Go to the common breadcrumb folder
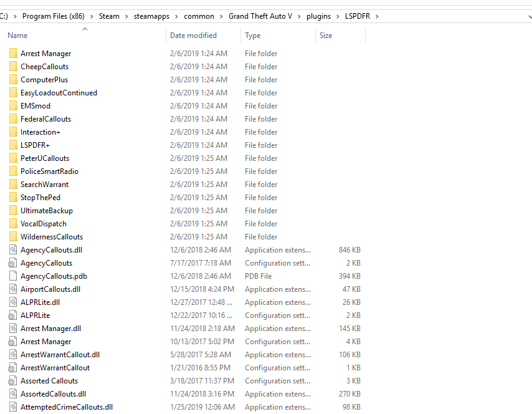 (199, 16)
